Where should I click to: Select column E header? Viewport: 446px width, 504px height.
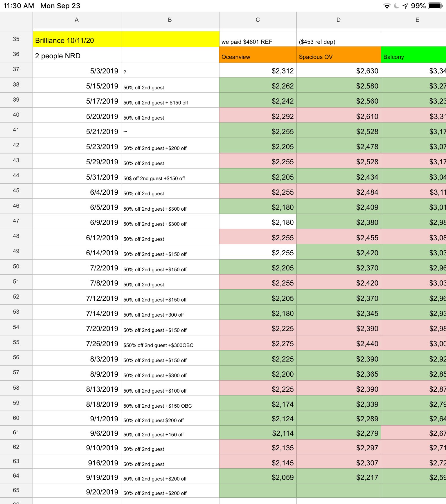(413, 20)
